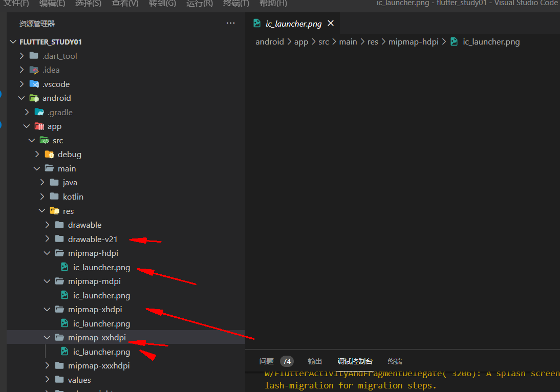The width and height of the screenshot is (560, 392).
Task: Open the 编辑(E) menu
Action: (x=52, y=3)
